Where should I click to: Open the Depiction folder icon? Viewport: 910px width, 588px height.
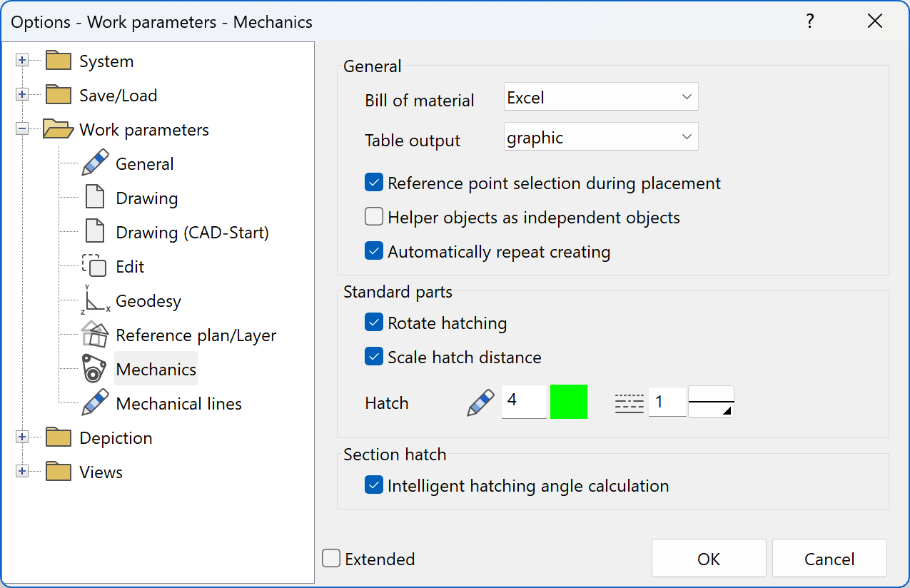click(58, 437)
